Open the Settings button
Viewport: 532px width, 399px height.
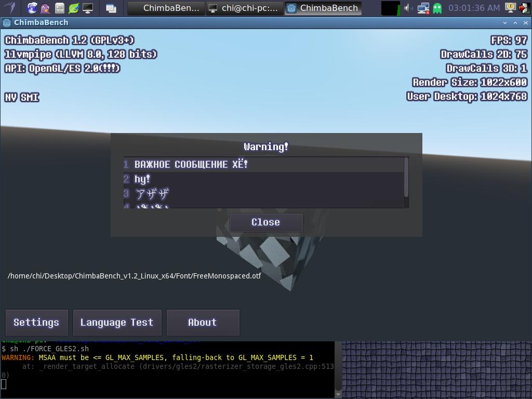coord(37,322)
